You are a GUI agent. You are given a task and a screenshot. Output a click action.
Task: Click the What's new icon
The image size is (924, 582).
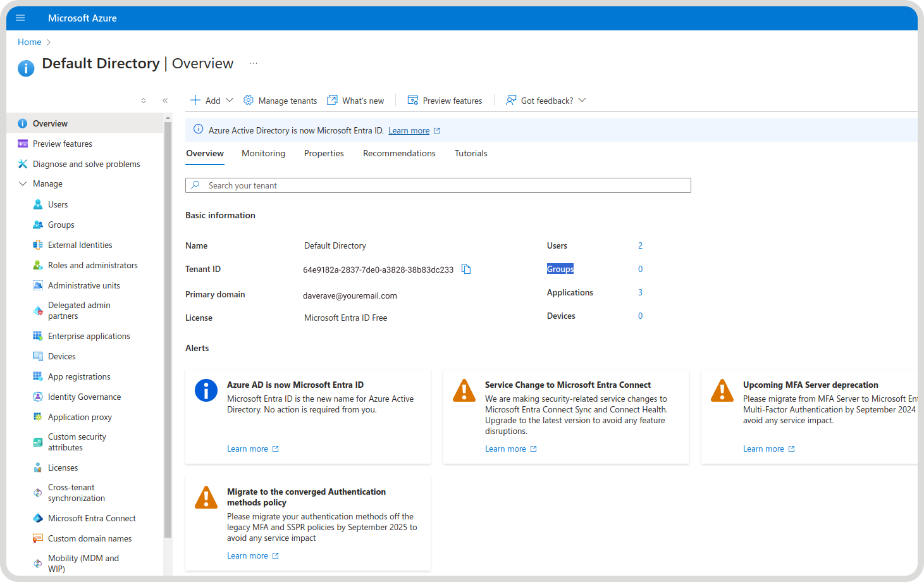[332, 100]
